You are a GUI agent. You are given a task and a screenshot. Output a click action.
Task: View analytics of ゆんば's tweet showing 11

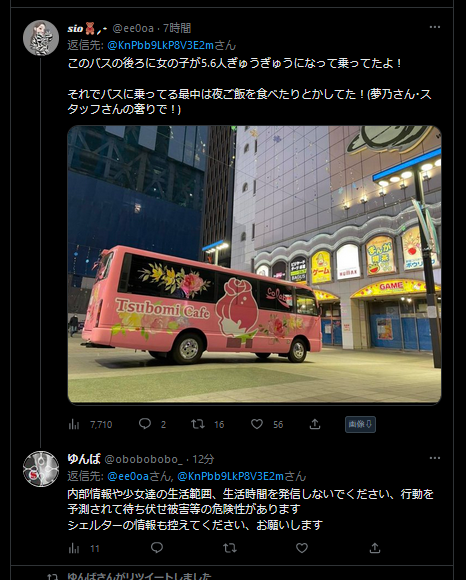pos(84,548)
